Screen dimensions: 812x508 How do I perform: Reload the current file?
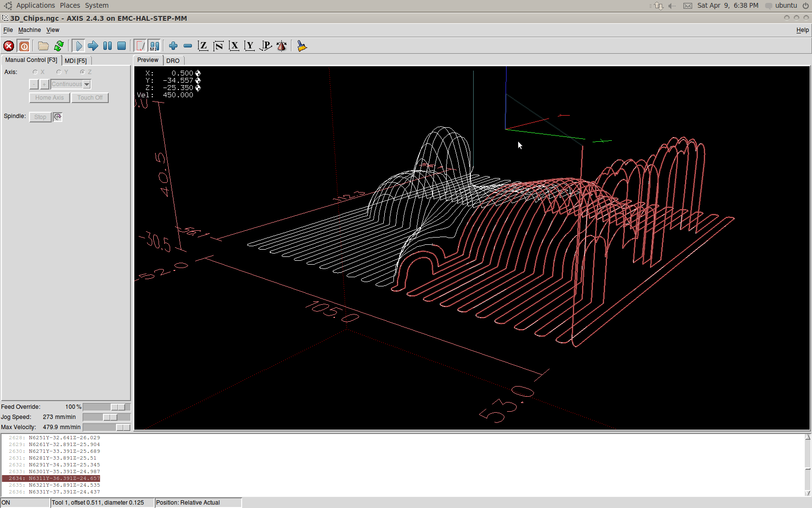click(x=59, y=46)
